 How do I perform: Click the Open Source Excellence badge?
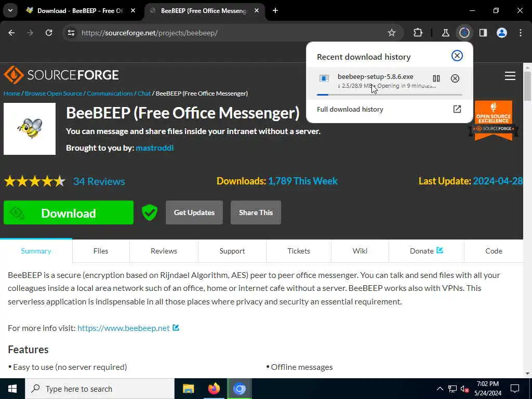[x=494, y=121]
